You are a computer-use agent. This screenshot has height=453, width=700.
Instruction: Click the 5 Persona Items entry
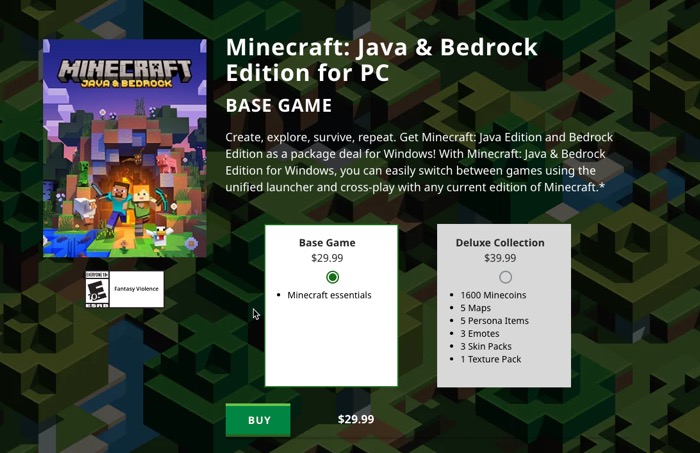[495, 320]
